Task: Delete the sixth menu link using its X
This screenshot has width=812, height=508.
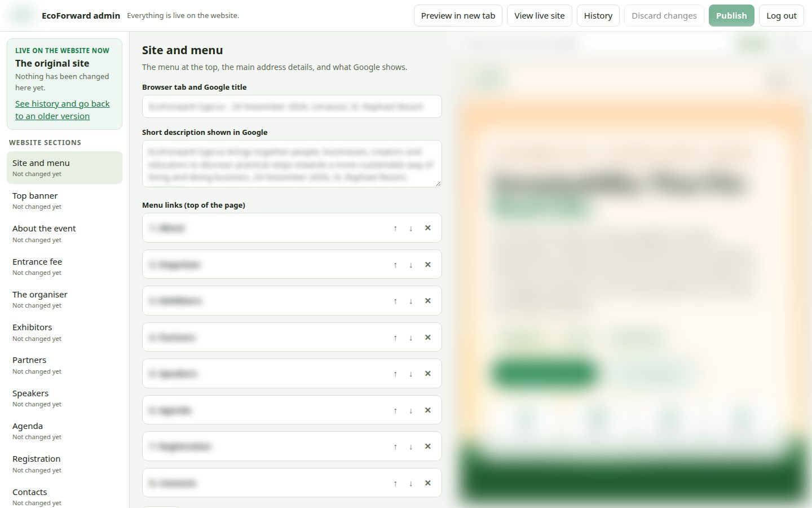Action: pos(428,410)
